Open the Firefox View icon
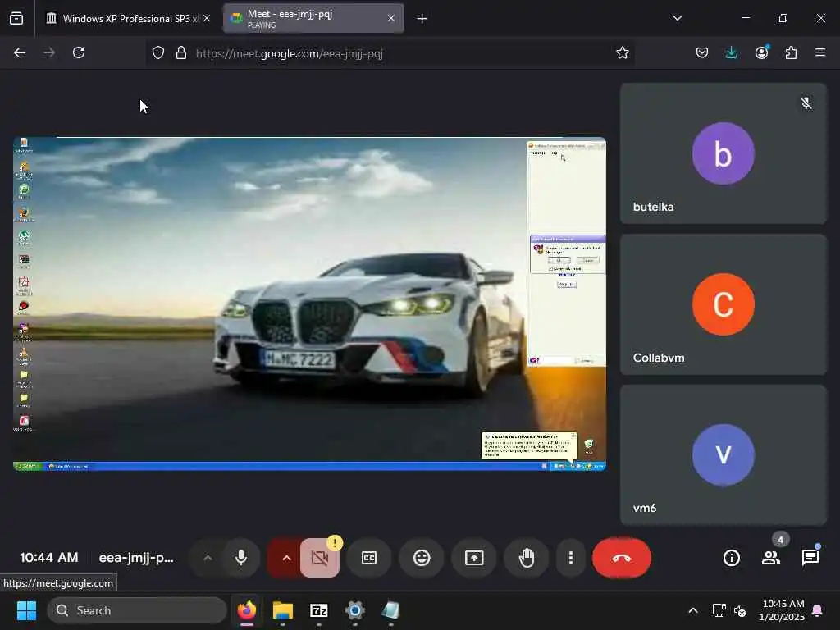Viewport: 840px width, 630px height. pos(16,19)
